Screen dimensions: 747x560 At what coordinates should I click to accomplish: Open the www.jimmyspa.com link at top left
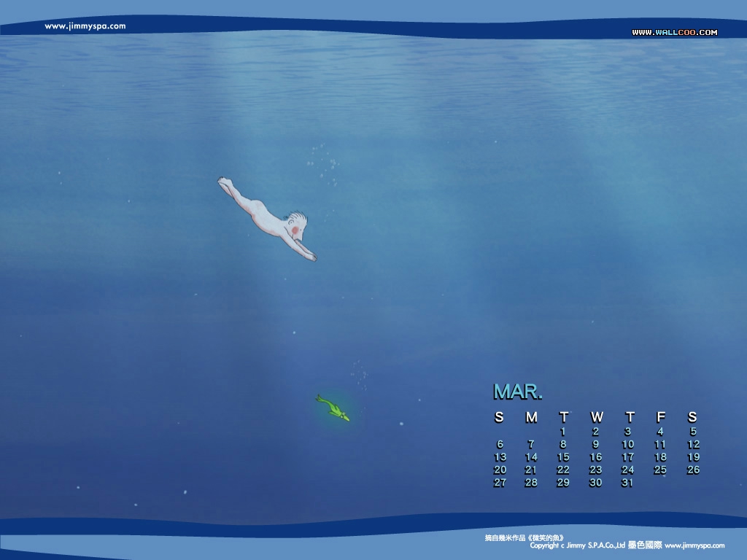pyautogui.click(x=85, y=26)
